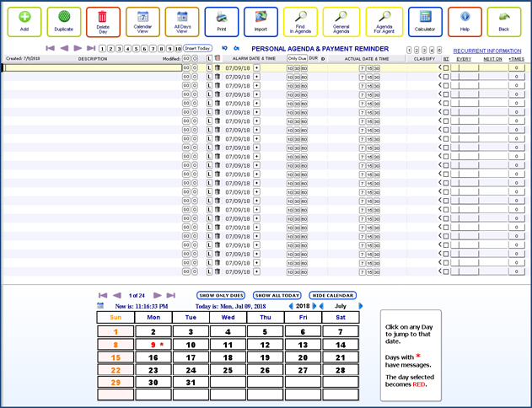
Task: Click the green Add button icon
Action: click(23, 18)
